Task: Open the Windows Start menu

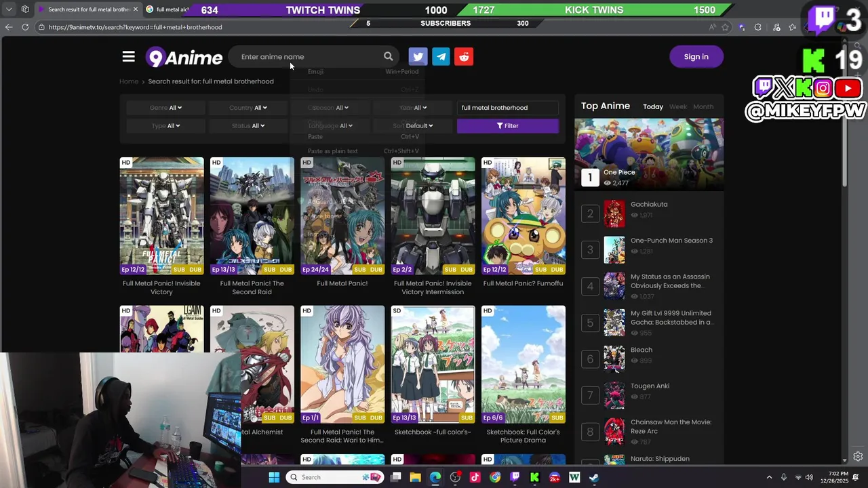Action: click(x=274, y=477)
